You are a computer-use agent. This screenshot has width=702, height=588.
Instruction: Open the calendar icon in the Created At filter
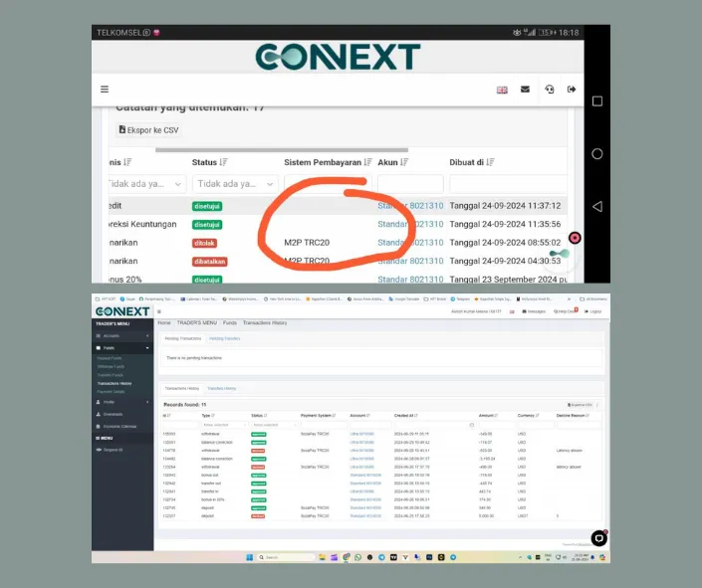pyautogui.click(x=471, y=425)
